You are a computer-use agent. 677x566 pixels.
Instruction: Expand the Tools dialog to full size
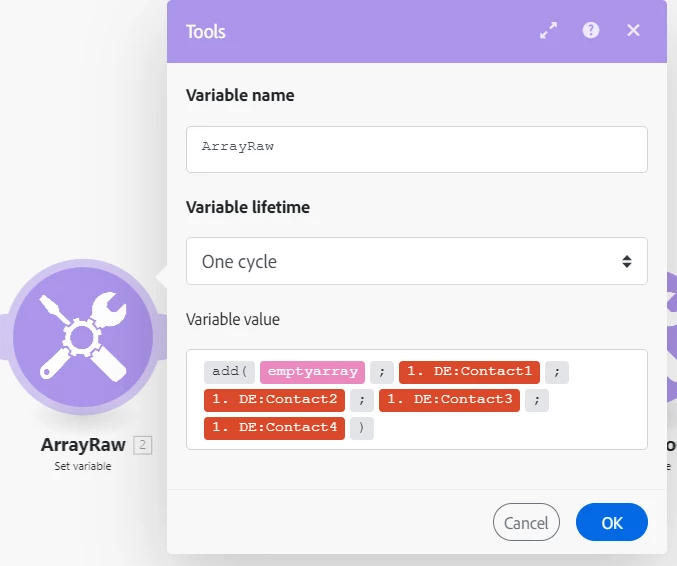tap(548, 30)
